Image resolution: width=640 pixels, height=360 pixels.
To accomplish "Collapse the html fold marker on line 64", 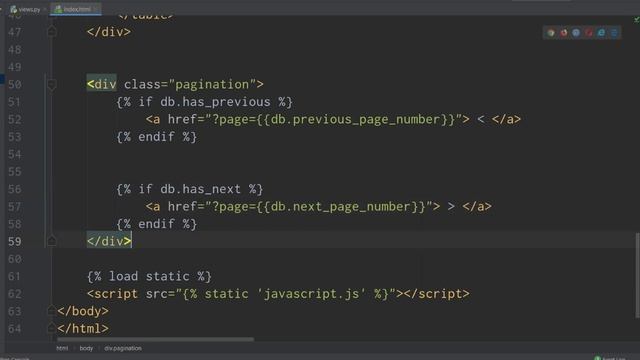I will 52,329.
